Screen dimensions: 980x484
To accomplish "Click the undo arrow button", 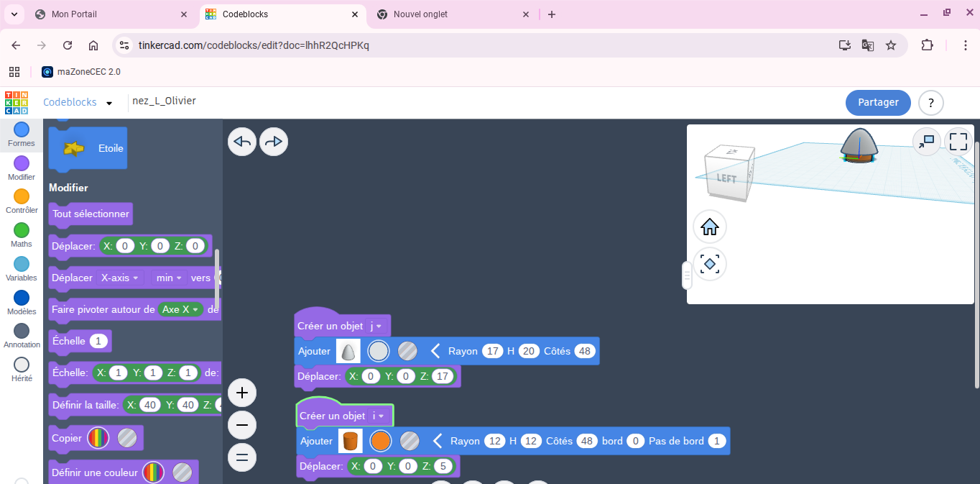I will point(242,142).
